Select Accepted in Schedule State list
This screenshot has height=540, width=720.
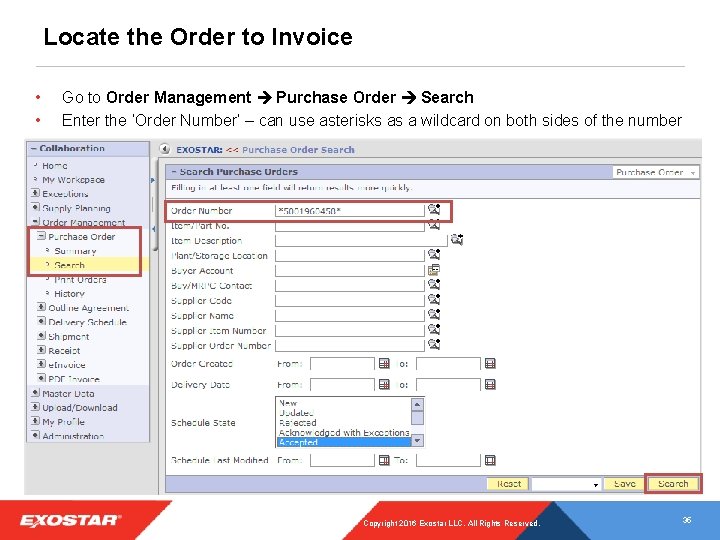click(344, 442)
